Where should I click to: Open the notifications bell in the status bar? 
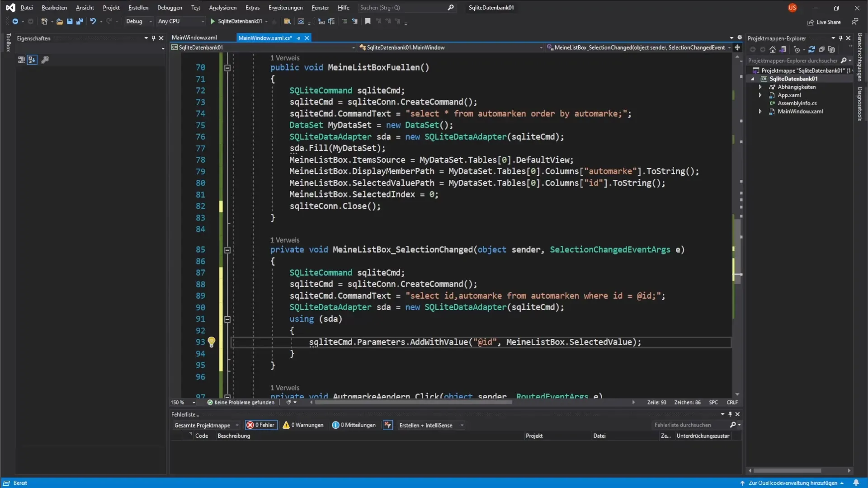coord(856,483)
